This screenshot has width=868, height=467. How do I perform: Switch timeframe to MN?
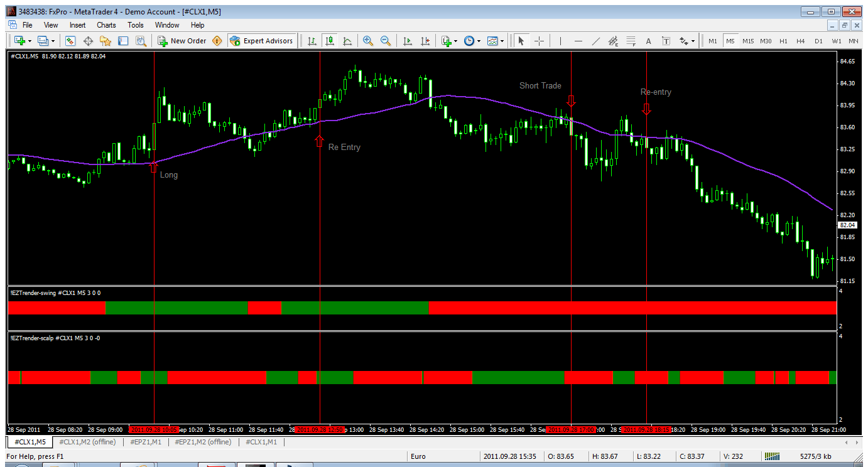coord(854,41)
